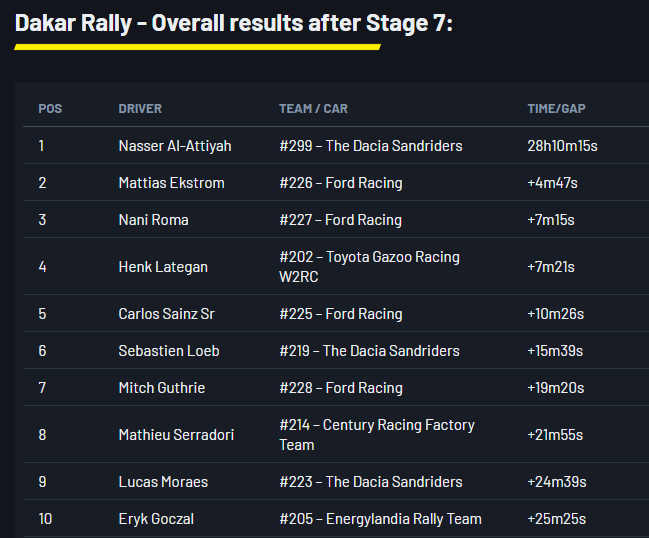Image resolution: width=649 pixels, height=538 pixels.
Task: Click Sebastien Loeb's name
Action: [169, 351]
